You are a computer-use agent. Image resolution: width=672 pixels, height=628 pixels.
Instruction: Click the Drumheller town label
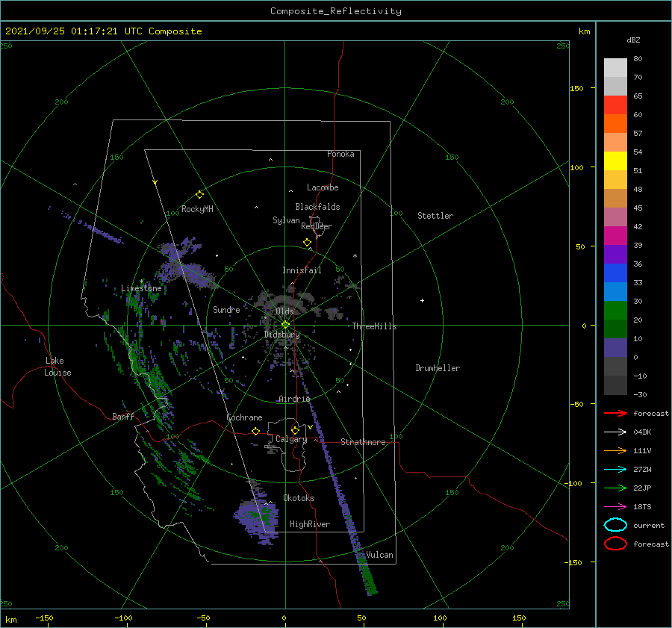click(x=438, y=368)
